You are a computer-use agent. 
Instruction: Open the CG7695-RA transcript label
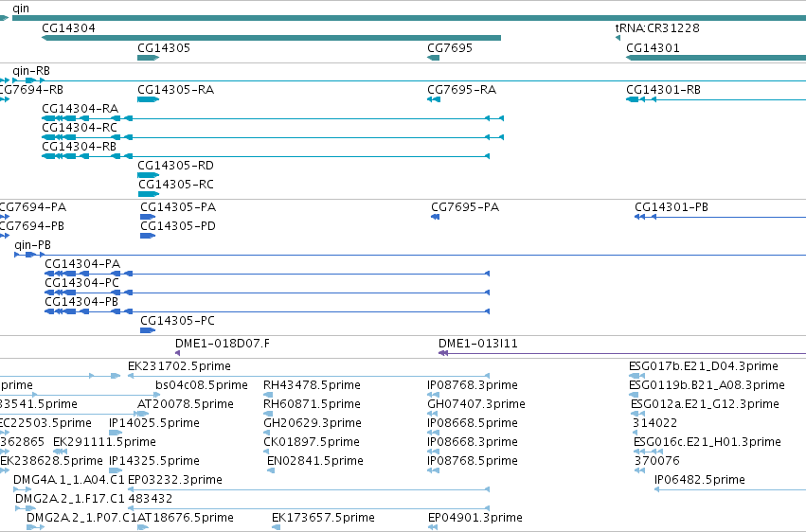click(461, 89)
